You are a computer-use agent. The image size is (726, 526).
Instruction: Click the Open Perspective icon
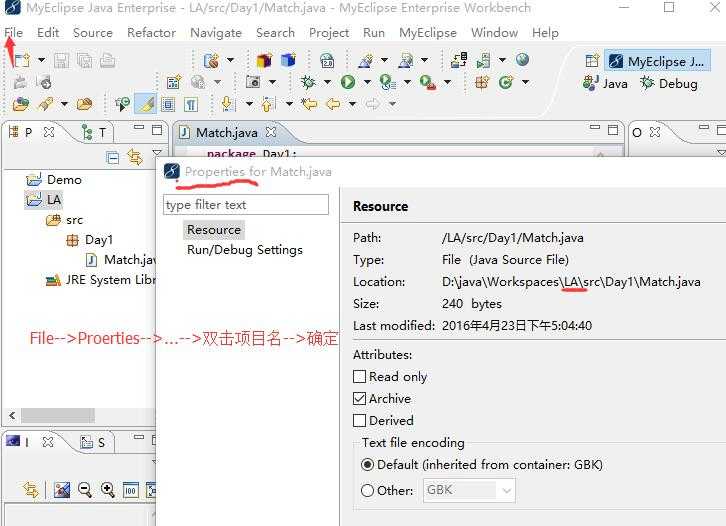[592, 61]
